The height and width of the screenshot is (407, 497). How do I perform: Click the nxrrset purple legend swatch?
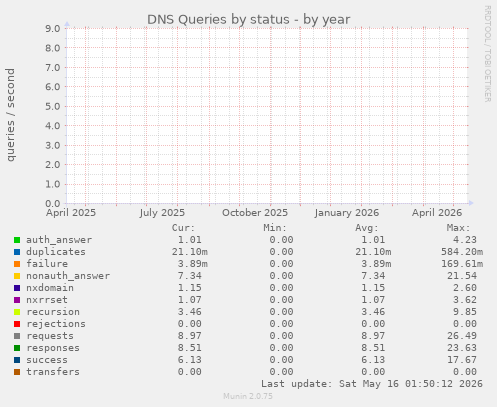17,300
